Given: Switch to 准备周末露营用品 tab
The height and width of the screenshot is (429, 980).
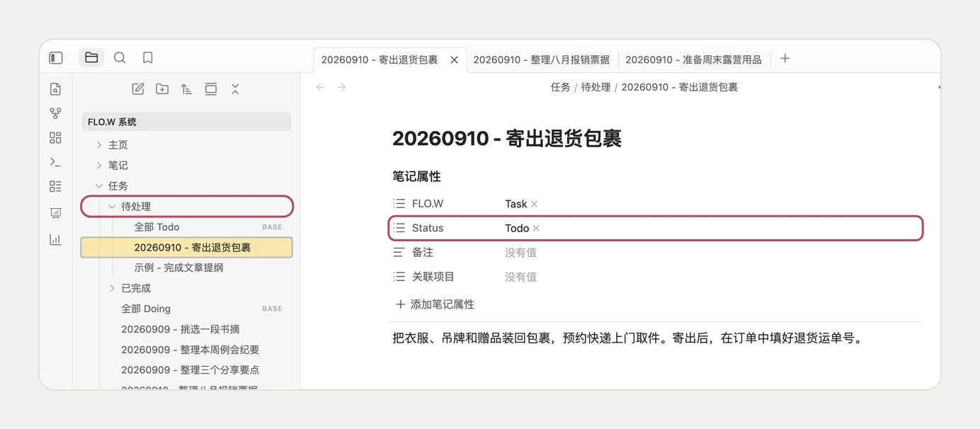Looking at the screenshot, I should 693,60.
